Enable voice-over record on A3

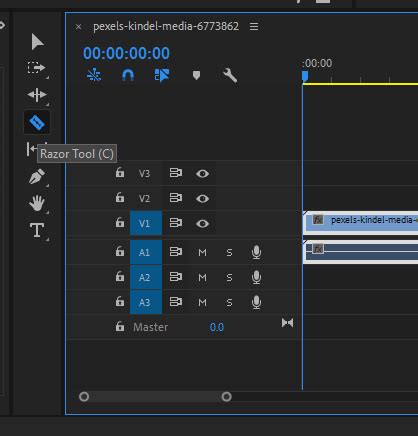click(256, 302)
